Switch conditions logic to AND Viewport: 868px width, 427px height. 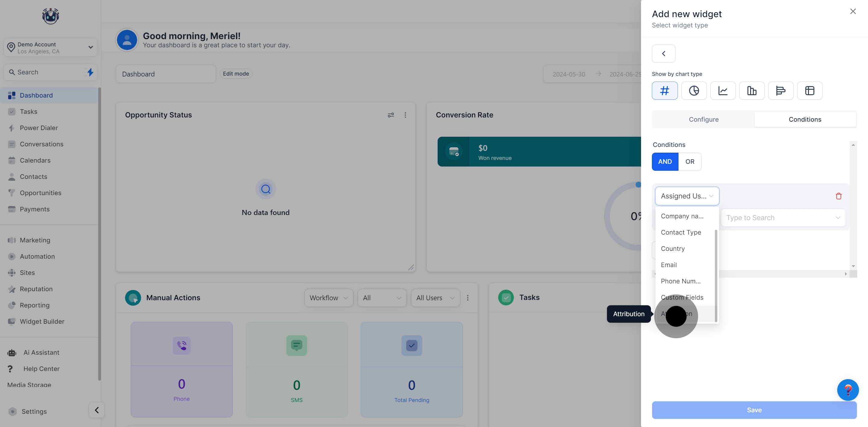[x=665, y=162]
